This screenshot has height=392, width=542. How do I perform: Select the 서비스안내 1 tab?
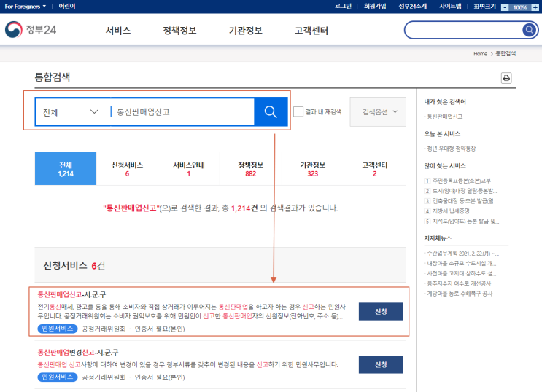point(189,169)
